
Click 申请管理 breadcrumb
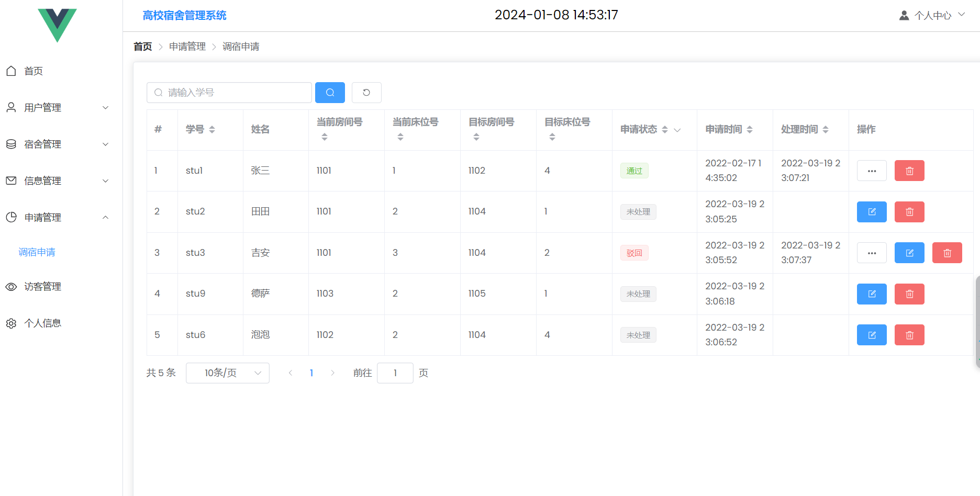[x=187, y=47]
